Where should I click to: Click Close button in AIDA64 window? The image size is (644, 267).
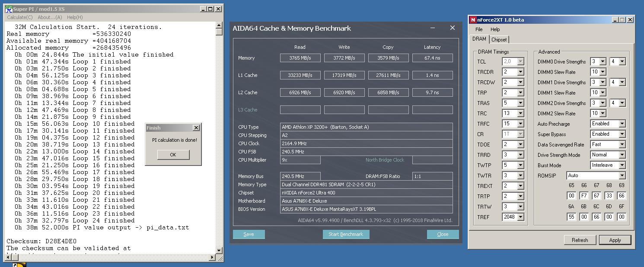coord(443,234)
